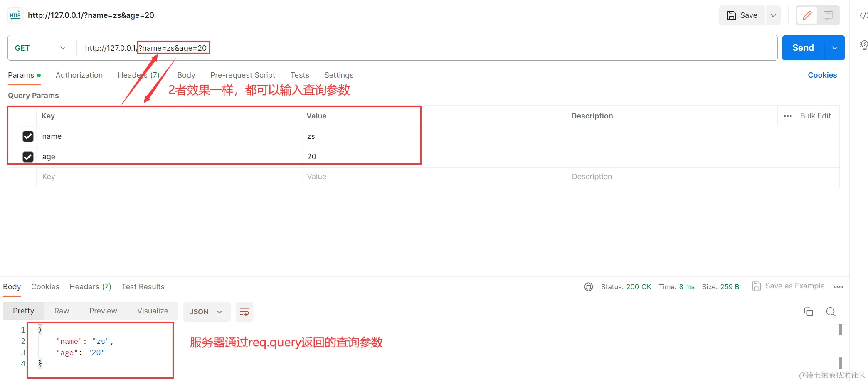Click the 'zs' value cell
The height and width of the screenshot is (382, 868).
pos(433,136)
